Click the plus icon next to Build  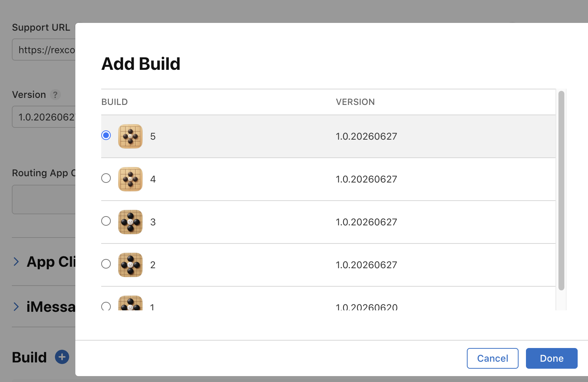coord(62,357)
